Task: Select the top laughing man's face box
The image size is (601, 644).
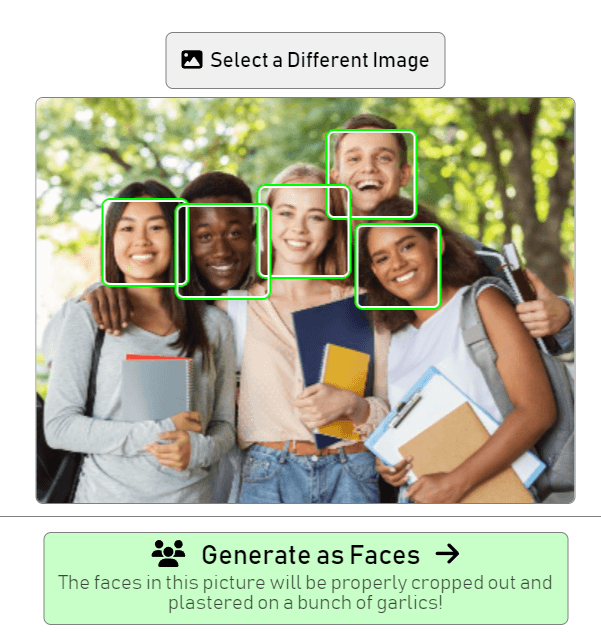Action: pos(371,174)
